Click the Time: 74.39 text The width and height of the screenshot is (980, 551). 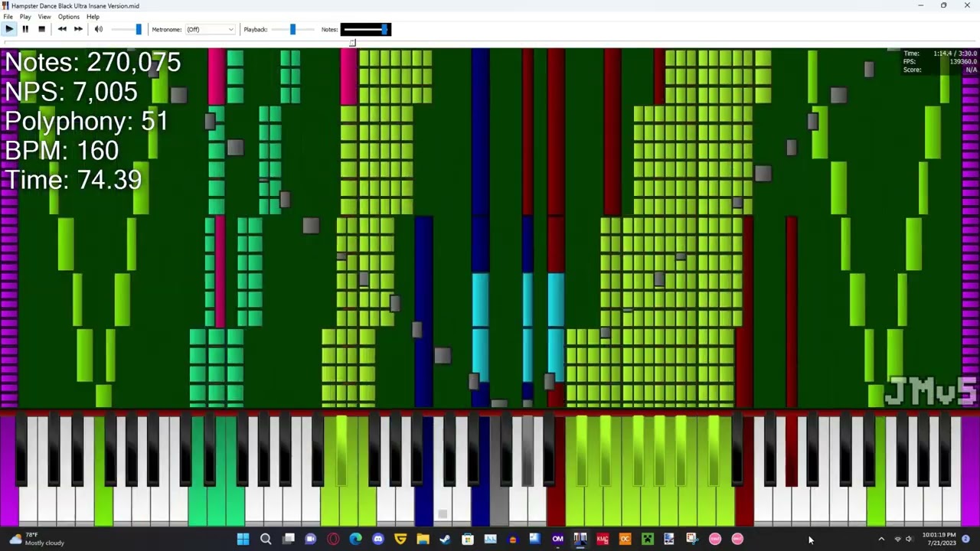pos(73,180)
